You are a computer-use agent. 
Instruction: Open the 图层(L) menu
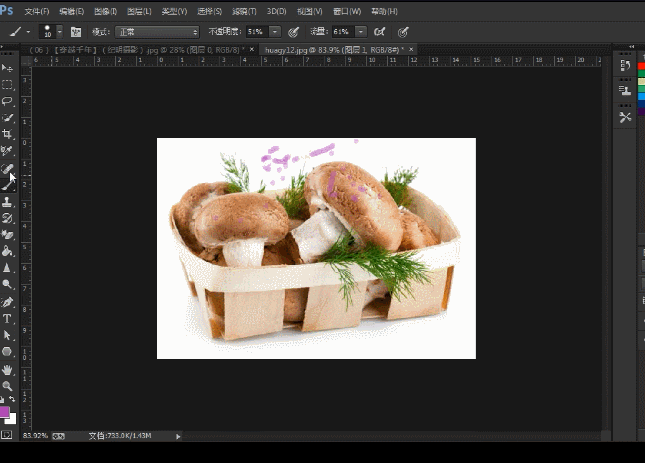click(x=139, y=12)
